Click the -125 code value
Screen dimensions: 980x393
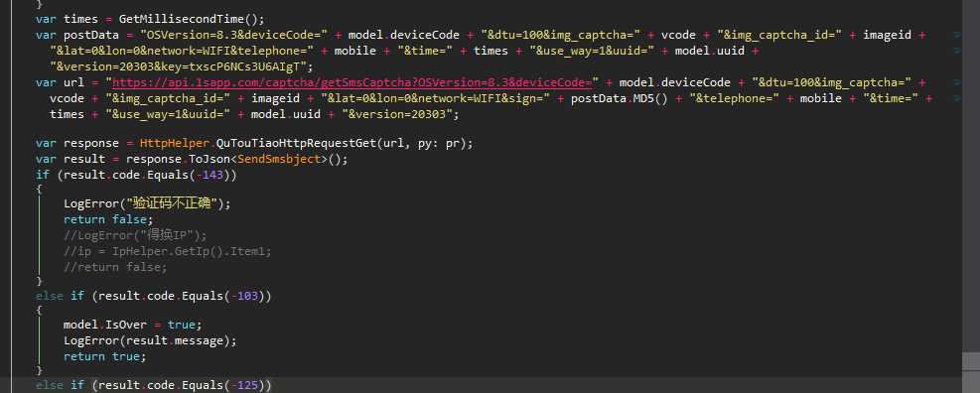tap(244, 385)
